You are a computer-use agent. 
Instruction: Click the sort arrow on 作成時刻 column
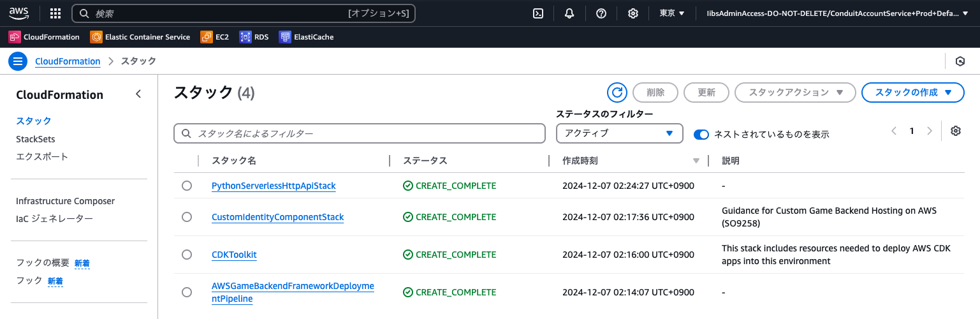696,161
